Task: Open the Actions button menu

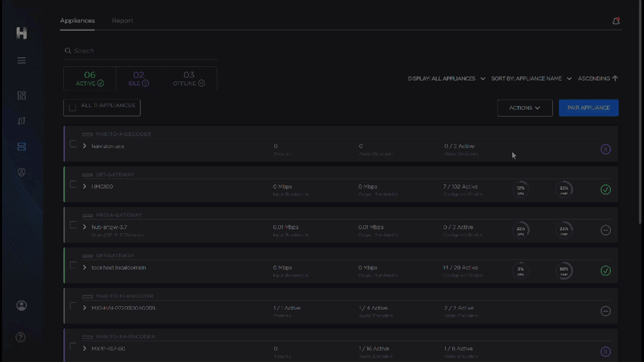Action: click(x=524, y=108)
